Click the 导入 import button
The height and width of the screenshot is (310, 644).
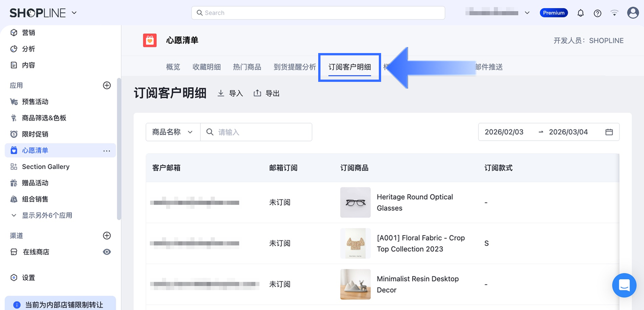[x=230, y=93]
